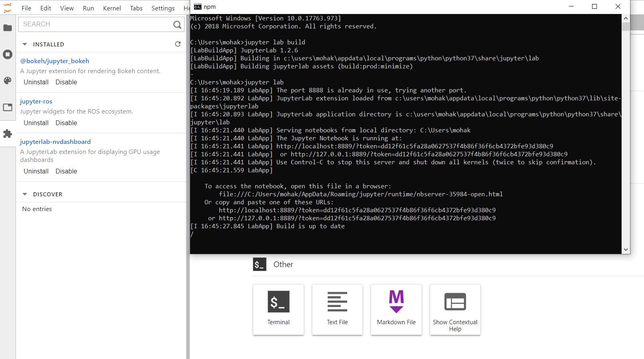The image size is (644, 359).
Task: Open the @bokeh/jupyter_bokeh extension link
Action: tap(55, 61)
